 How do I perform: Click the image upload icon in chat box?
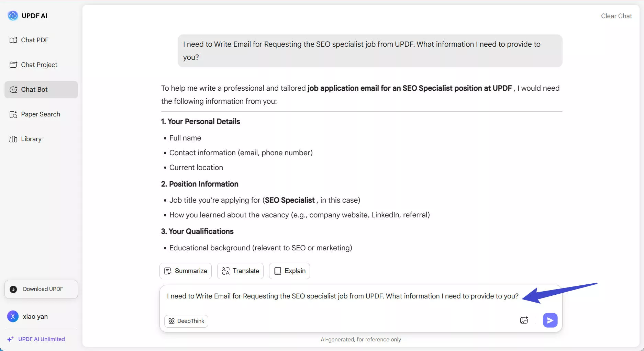click(524, 320)
